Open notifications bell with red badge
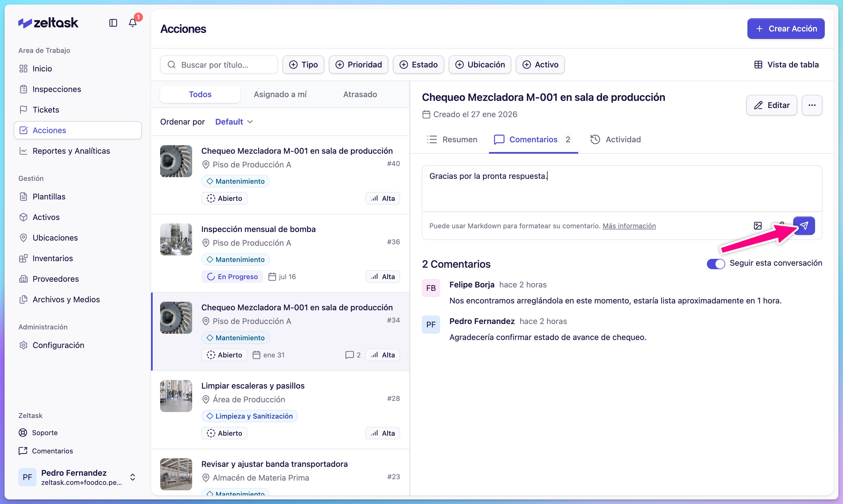The height and width of the screenshot is (504, 843). (x=133, y=22)
